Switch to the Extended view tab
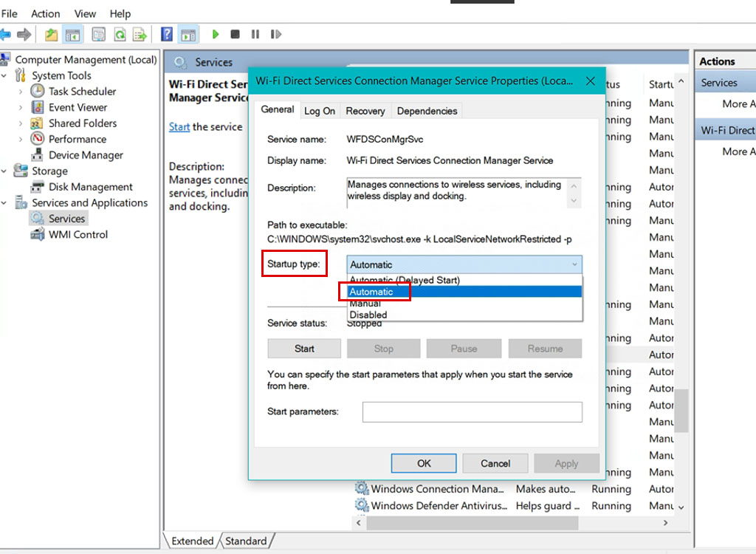The height and width of the screenshot is (554, 756). click(193, 541)
